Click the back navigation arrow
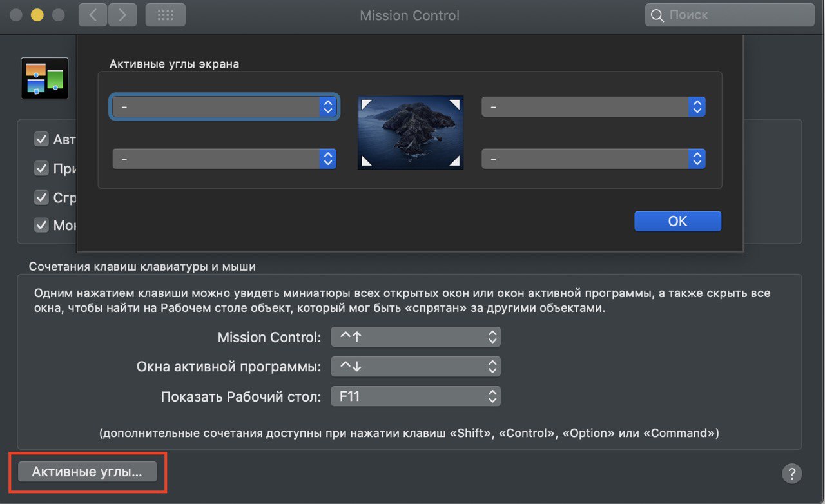This screenshot has width=825, height=504. (93, 15)
